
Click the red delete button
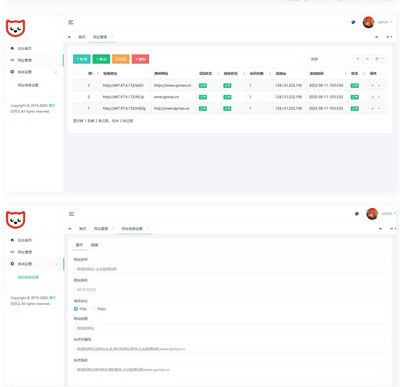tap(140, 59)
